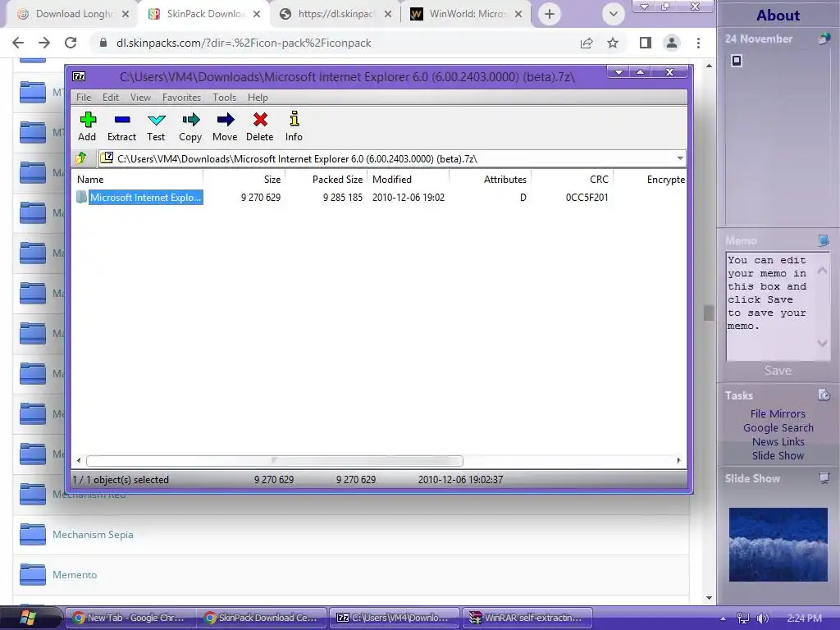The image size is (840, 630).
Task: Open the Slide Show task link
Action: tap(778, 455)
